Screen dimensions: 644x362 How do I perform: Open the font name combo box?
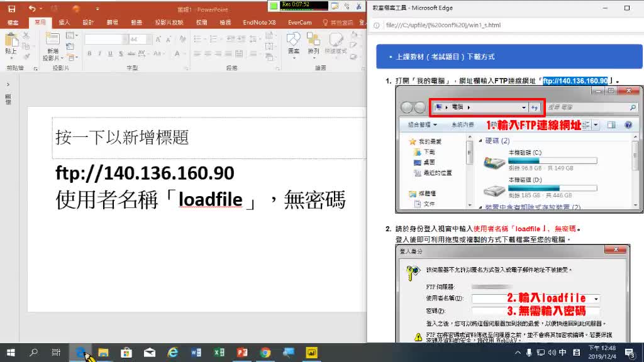(x=106, y=39)
